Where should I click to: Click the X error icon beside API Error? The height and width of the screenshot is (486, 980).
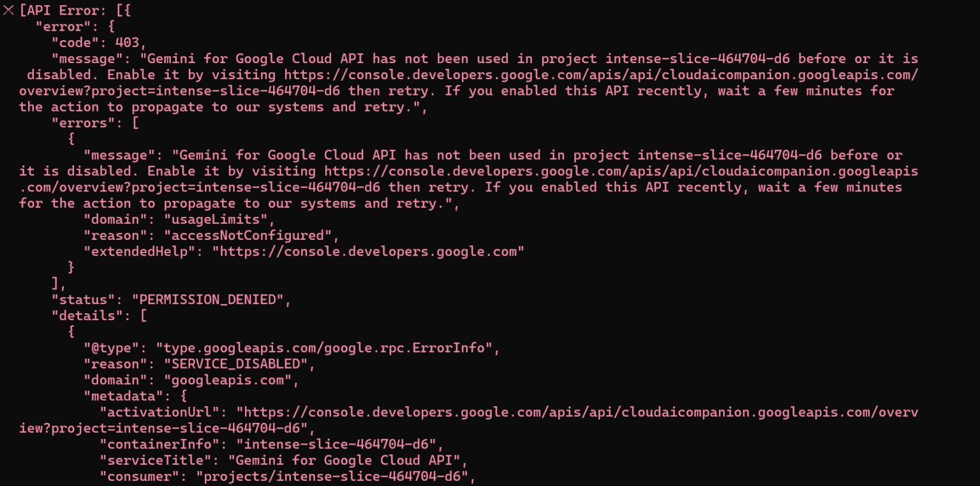click(8, 10)
